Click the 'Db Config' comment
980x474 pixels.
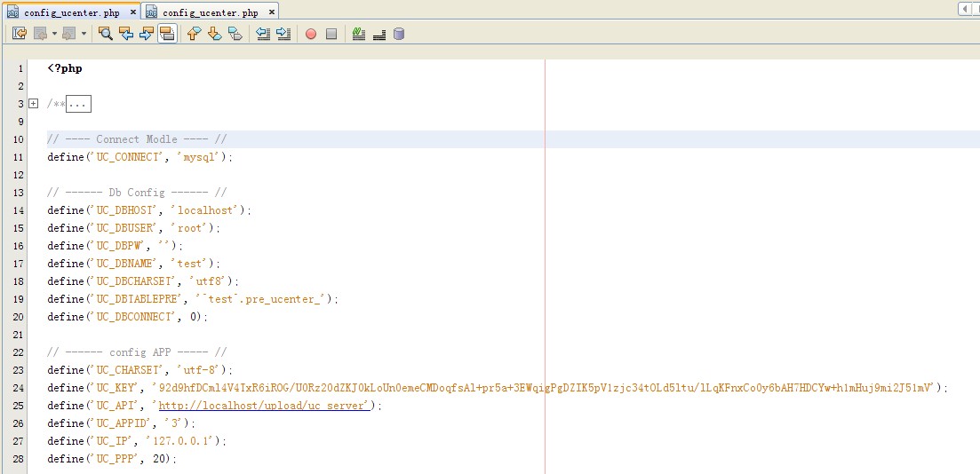coord(137,193)
